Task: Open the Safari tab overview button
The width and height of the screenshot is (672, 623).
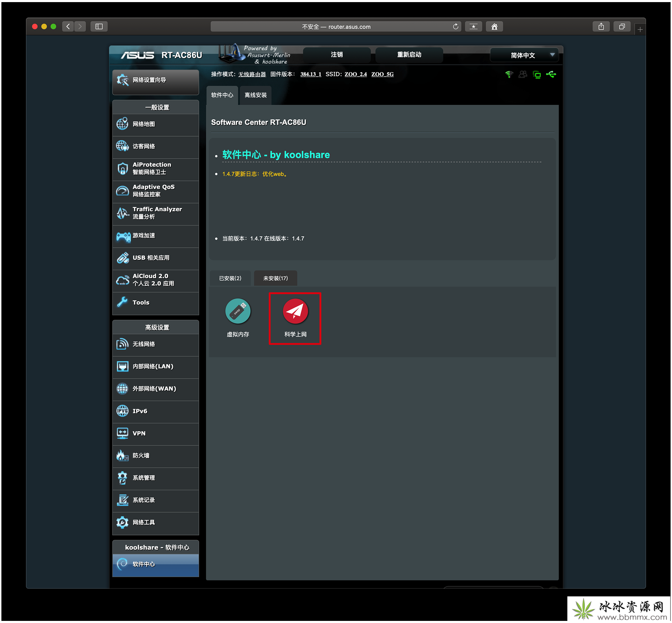Action: coord(622,26)
